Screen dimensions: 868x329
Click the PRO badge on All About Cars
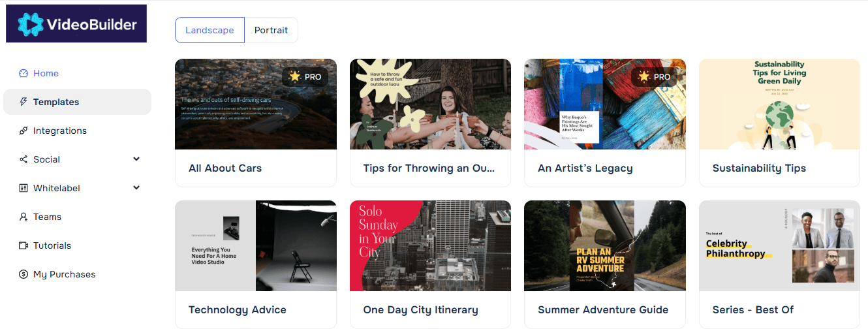[305, 77]
